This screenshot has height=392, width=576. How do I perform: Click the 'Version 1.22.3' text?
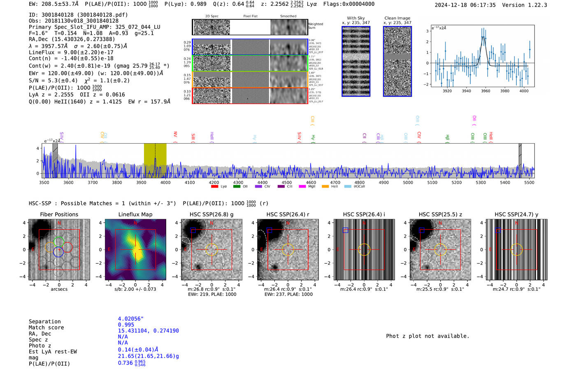click(x=525, y=5)
